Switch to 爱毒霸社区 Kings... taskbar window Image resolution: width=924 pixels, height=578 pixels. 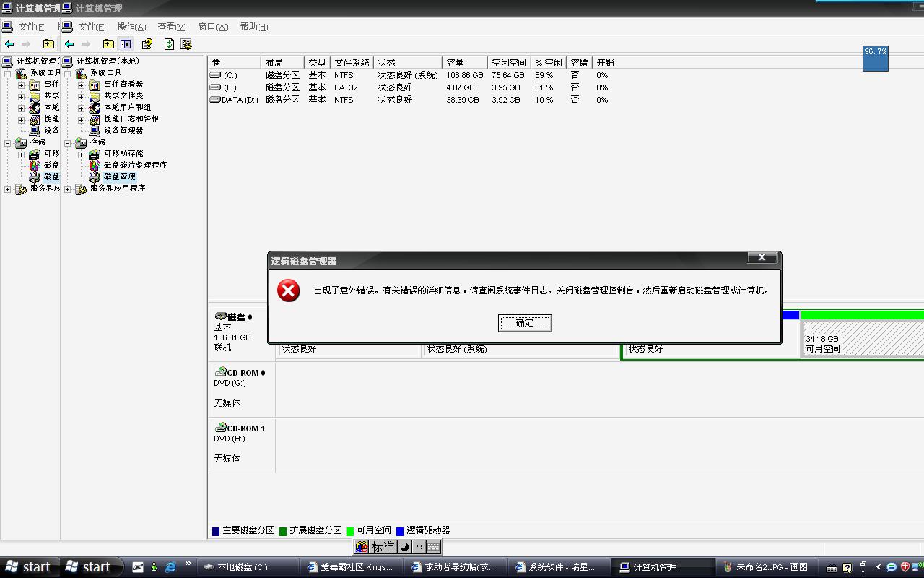click(x=352, y=567)
